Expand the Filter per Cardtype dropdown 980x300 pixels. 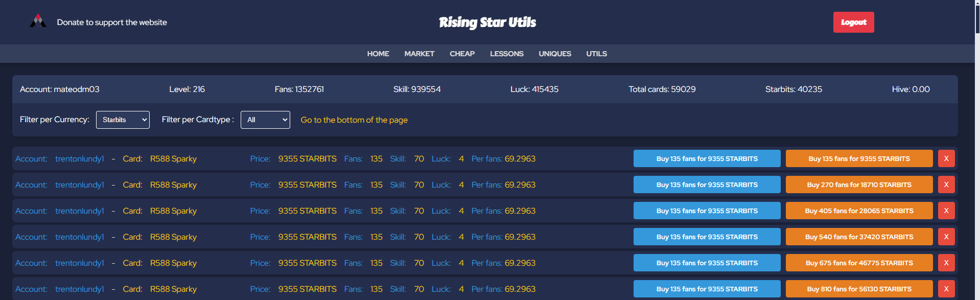[x=265, y=120]
